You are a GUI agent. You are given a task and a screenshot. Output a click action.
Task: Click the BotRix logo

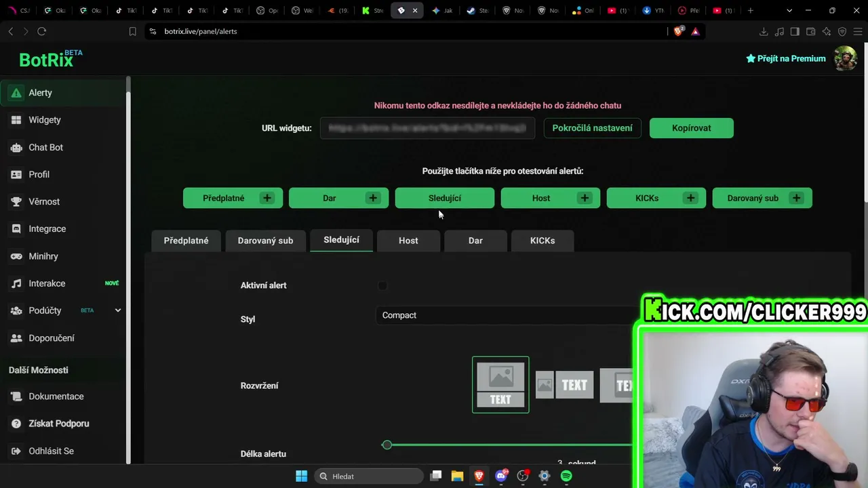click(x=50, y=59)
